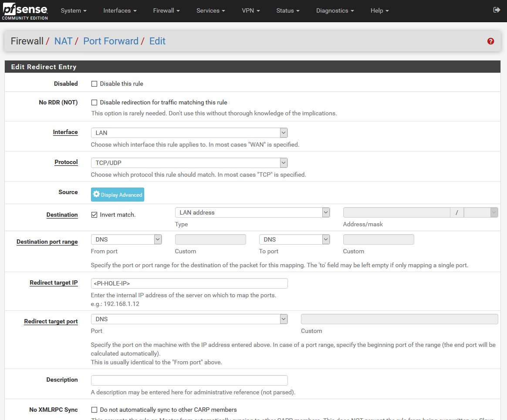Click the 'e.g.: 192.168.1.12' example text
This screenshot has width=507, height=420.
[x=115, y=304]
